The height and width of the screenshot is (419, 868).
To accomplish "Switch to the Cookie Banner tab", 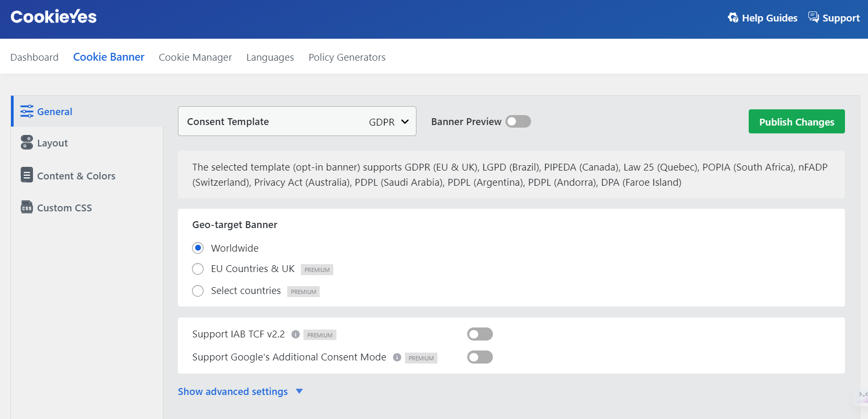I will [x=109, y=57].
